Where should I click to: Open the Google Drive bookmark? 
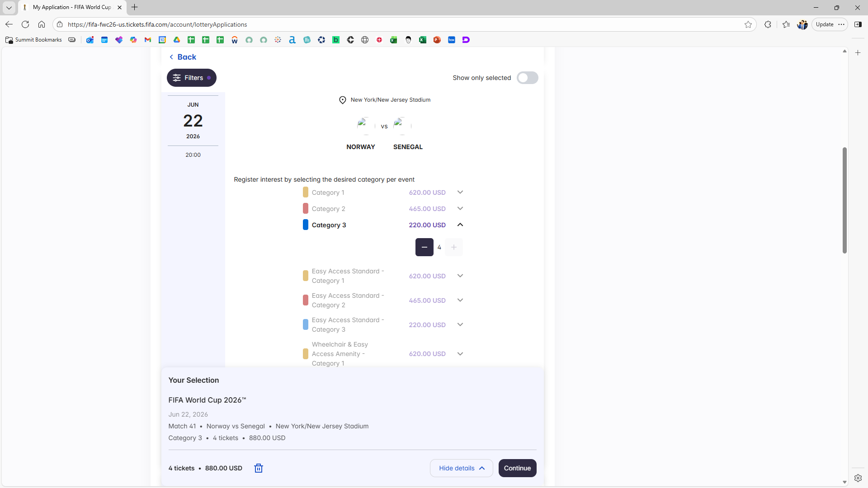177,40
